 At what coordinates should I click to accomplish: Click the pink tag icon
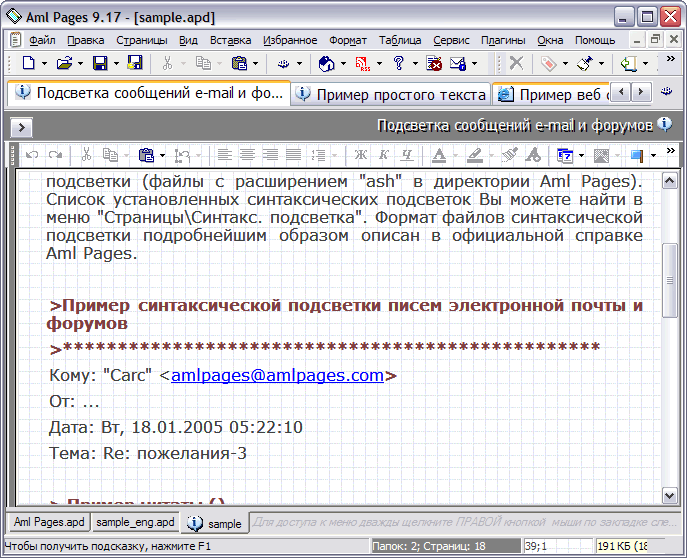click(x=549, y=63)
